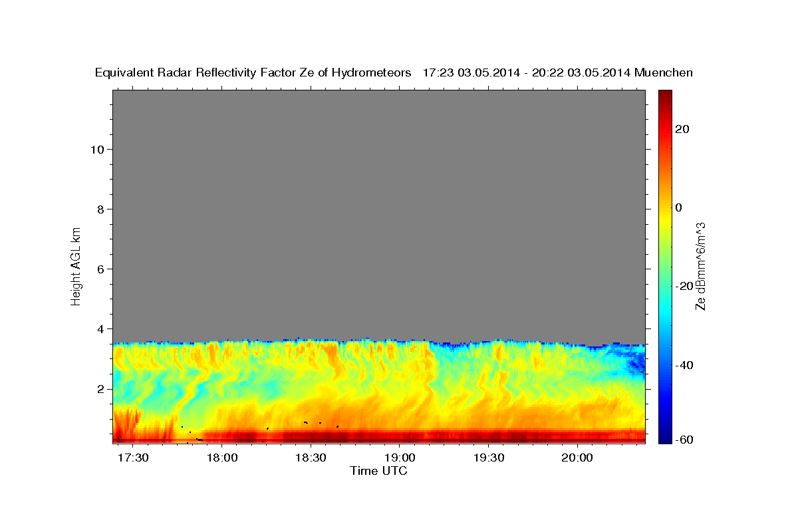This screenshot has width=798, height=532.
Task: Click the time tick label '17:30'
Action: point(133,459)
